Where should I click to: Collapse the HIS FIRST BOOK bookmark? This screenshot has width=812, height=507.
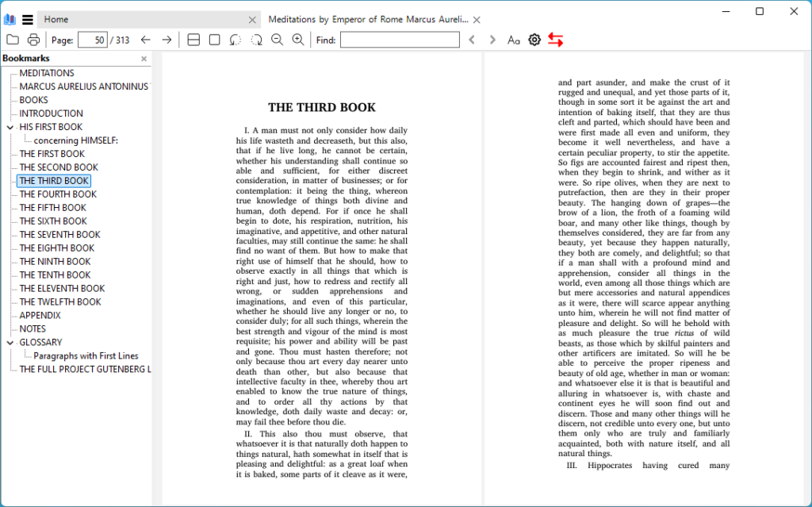coord(10,127)
